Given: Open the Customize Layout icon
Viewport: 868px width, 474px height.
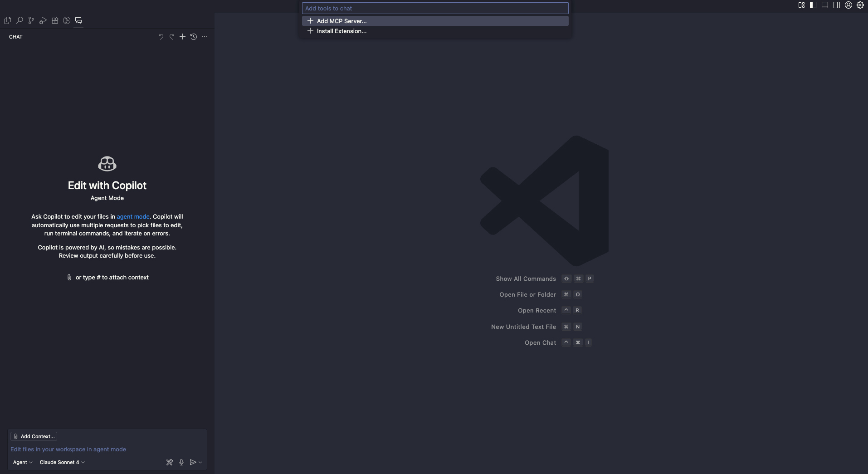Looking at the screenshot, I should click(801, 5).
